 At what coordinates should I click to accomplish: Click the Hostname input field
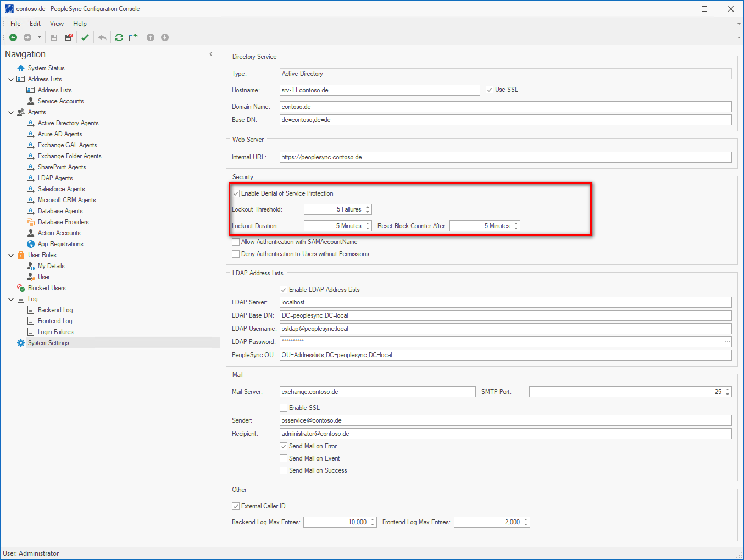380,90
